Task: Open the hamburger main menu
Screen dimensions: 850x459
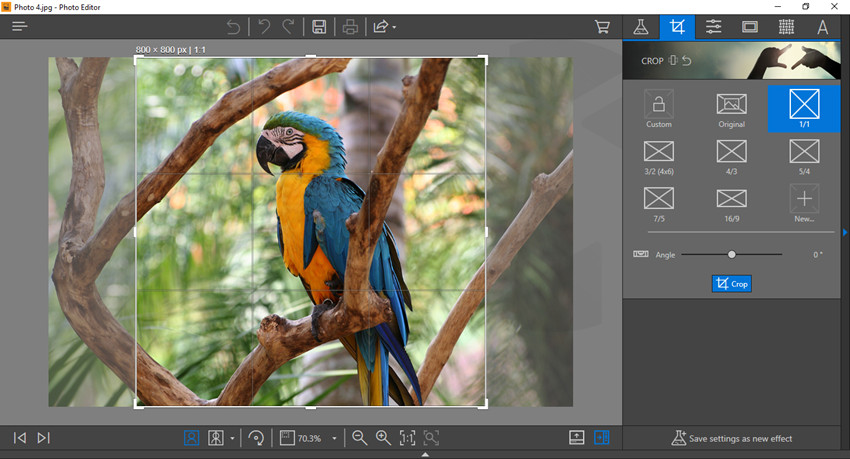Action: coord(19,27)
